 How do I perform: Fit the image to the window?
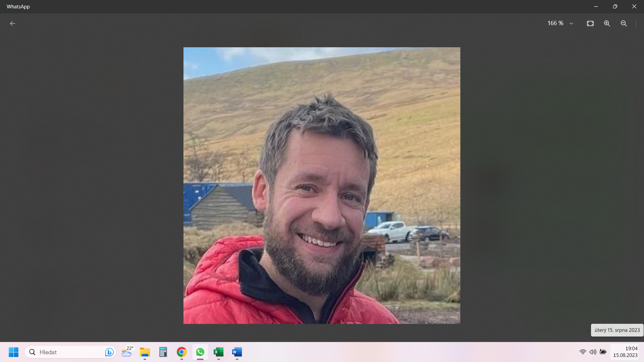pos(590,23)
